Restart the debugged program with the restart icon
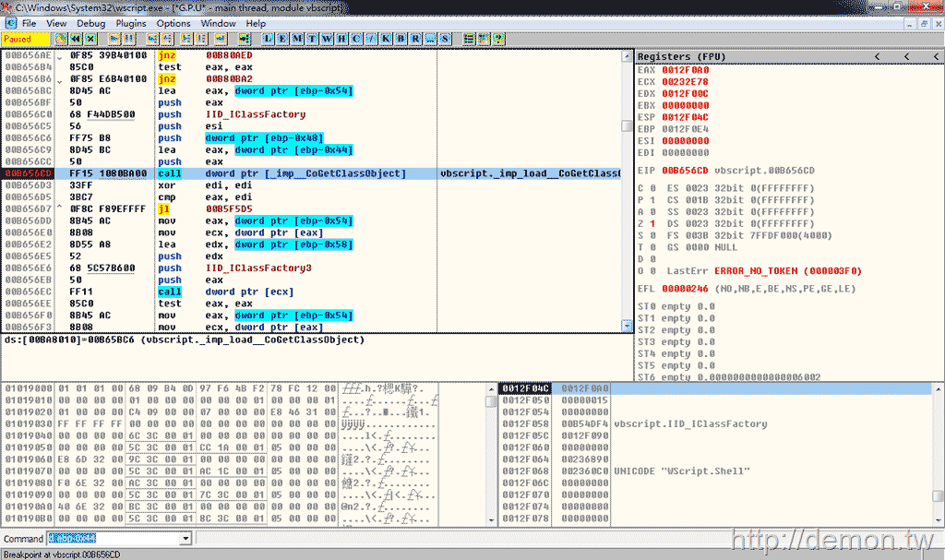945x560 pixels. 76,39
